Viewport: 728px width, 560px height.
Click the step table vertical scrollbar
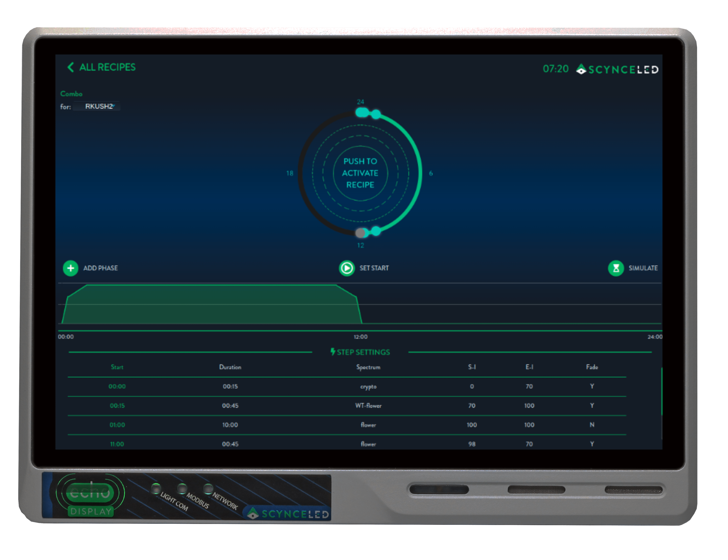(661, 392)
